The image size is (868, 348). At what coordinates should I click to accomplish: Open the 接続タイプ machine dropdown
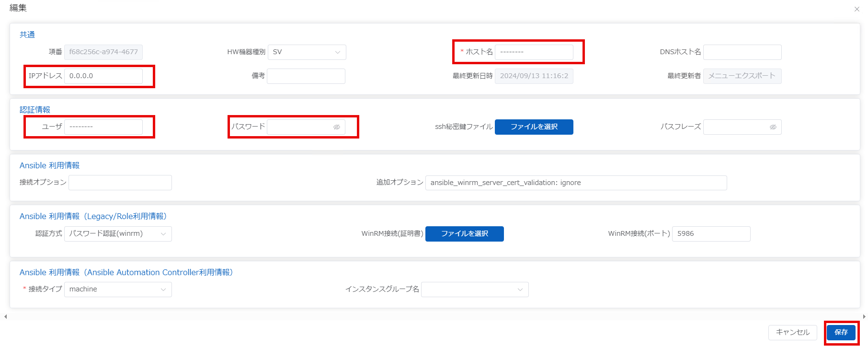click(x=118, y=290)
